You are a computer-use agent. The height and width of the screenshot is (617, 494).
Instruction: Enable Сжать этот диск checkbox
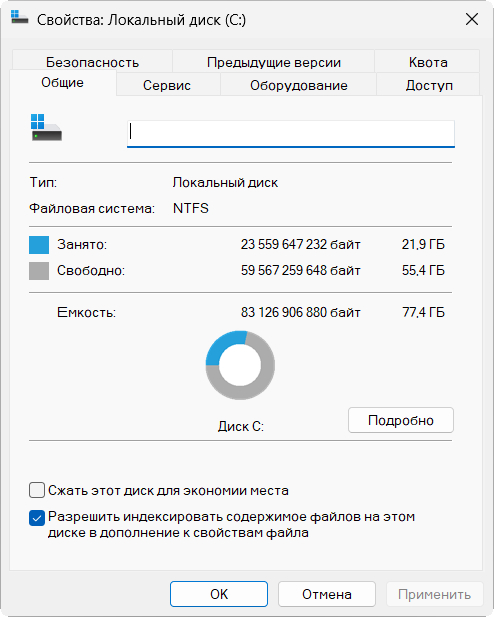point(37,490)
